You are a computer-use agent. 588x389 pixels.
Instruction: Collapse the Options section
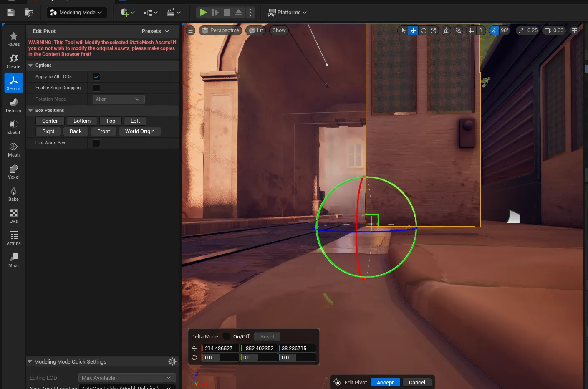(x=30, y=66)
